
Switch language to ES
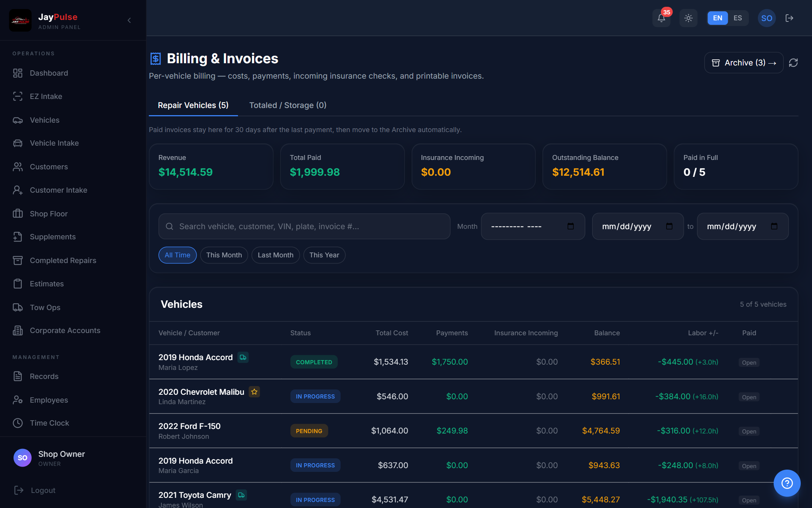(x=738, y=18)
